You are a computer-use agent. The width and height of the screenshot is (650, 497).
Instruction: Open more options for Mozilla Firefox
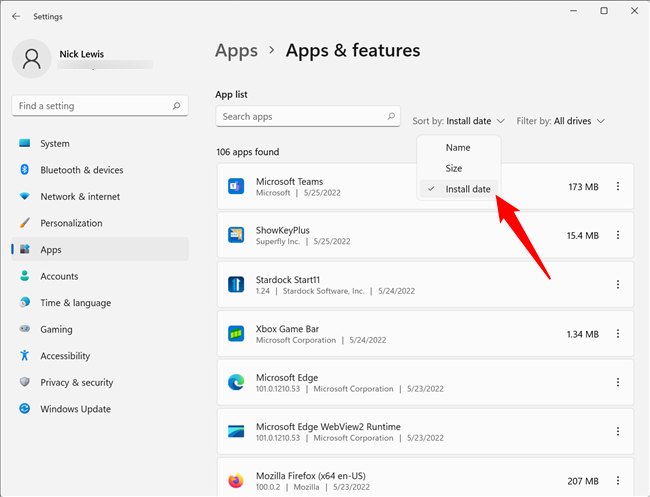(x=618, y=481)
